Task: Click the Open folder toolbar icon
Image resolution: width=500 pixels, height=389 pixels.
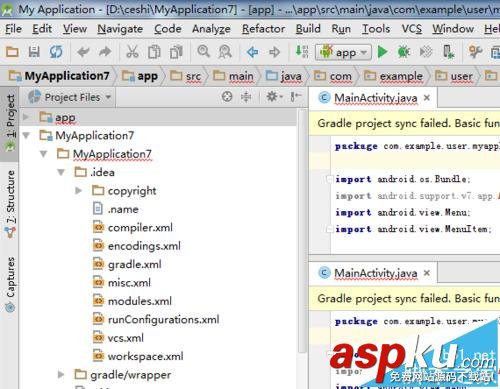Action: pyautogui.click(x=12, y=52)
